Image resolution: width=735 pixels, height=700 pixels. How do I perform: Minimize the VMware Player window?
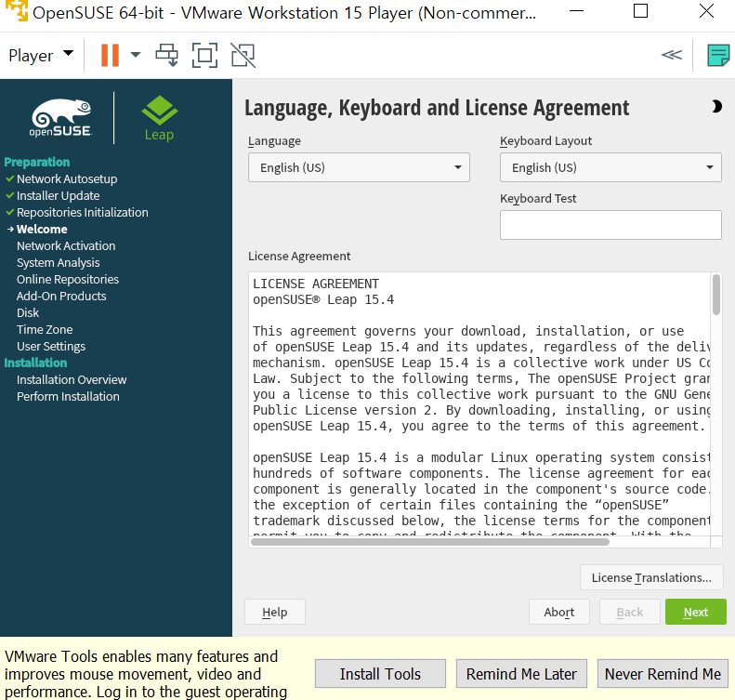coord(576,11)
